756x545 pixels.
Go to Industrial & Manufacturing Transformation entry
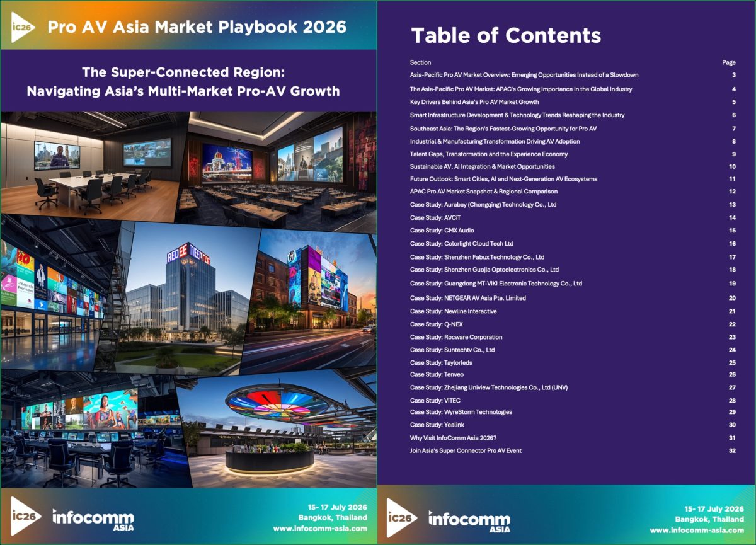click(x=495, y=142)
